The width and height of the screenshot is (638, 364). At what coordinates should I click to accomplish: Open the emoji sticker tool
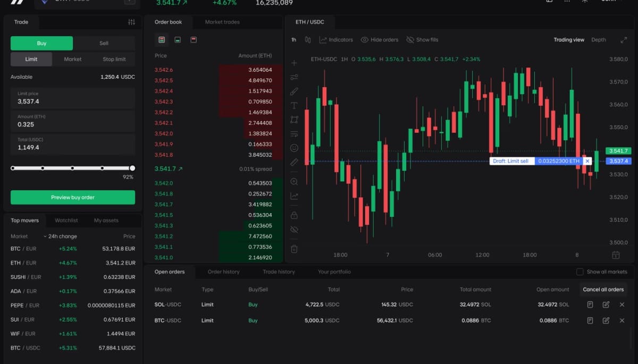(294, 148)
